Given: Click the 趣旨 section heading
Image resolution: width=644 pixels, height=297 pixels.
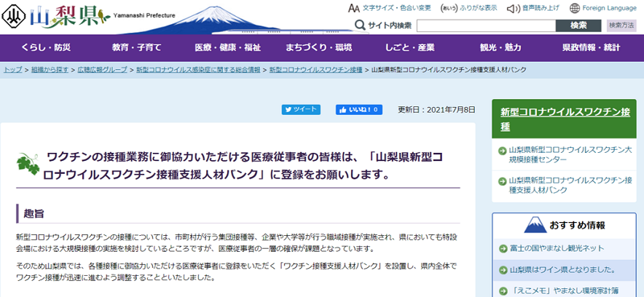Looking at the screenshot, I should 34,214.
